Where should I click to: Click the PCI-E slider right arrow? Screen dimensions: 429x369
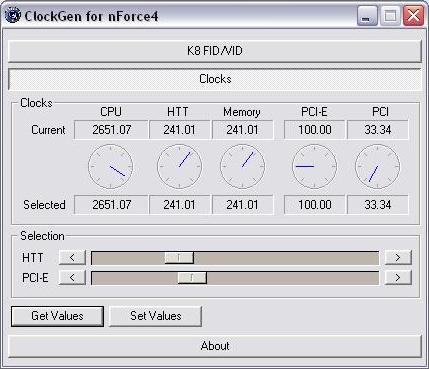pyautogui.click(x=398, y=277)
